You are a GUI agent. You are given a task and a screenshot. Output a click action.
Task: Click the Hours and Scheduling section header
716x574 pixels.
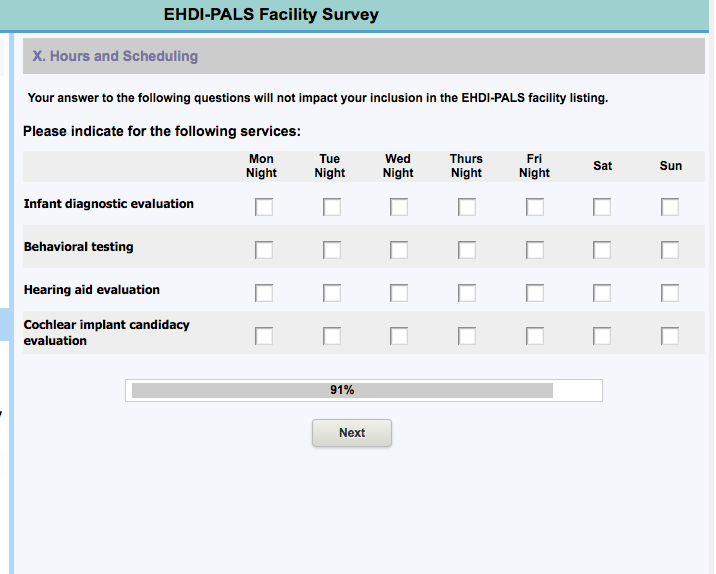[116, 56]
